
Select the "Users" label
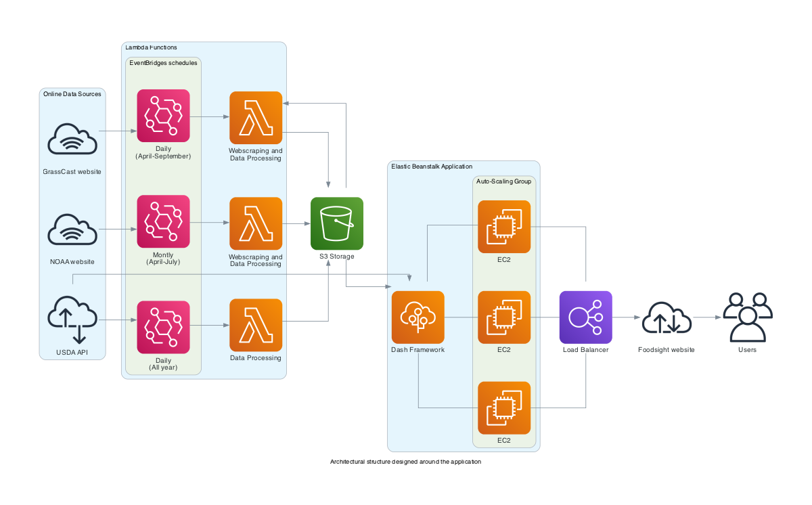pyautogui.click(x=748, y=350)
